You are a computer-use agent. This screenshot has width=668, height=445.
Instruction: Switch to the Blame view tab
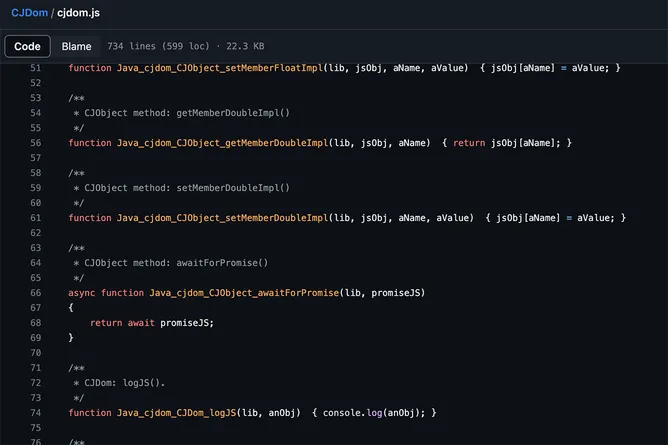[x=76, y=46]
